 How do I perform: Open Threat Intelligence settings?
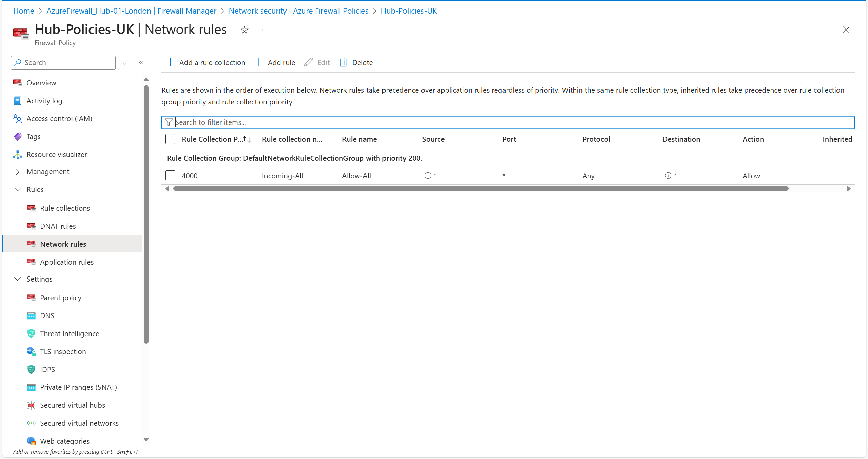click(70, 334)
